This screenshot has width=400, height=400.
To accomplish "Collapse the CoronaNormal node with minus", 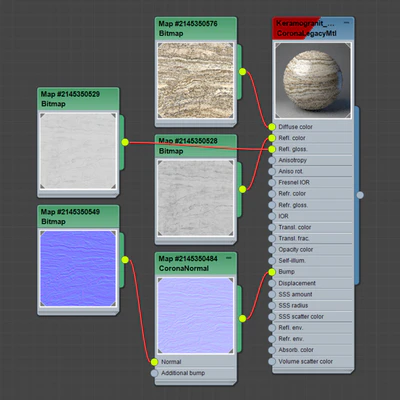I will coord(229,258).
